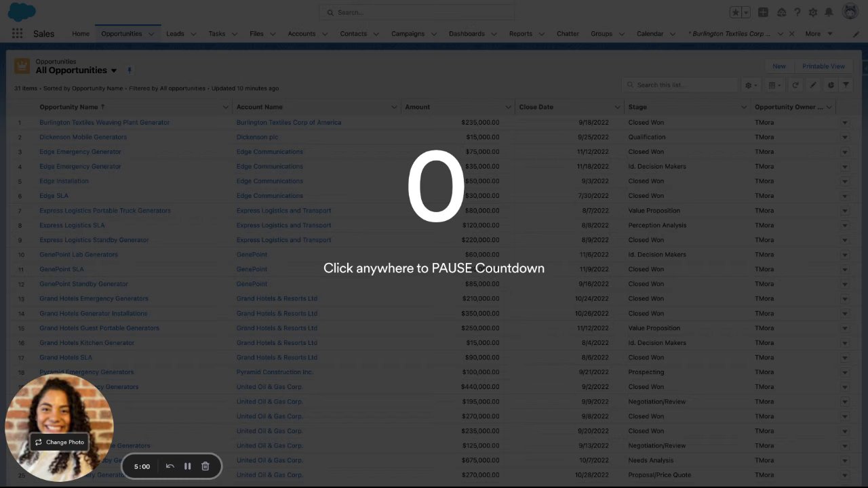Open the Setup gear icon in the header
Viewport: 868px width, 488px height.
813,12
